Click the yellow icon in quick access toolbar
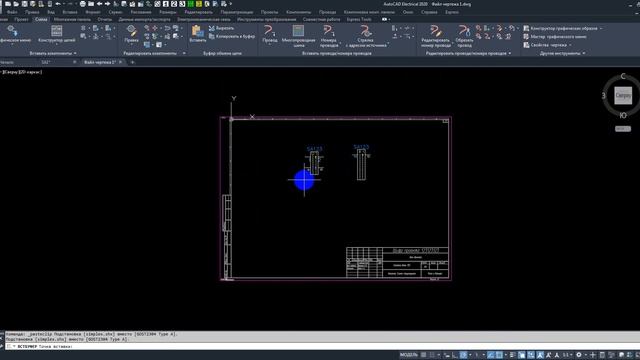The height and width of the screenshot is (360, 640). 199,4
